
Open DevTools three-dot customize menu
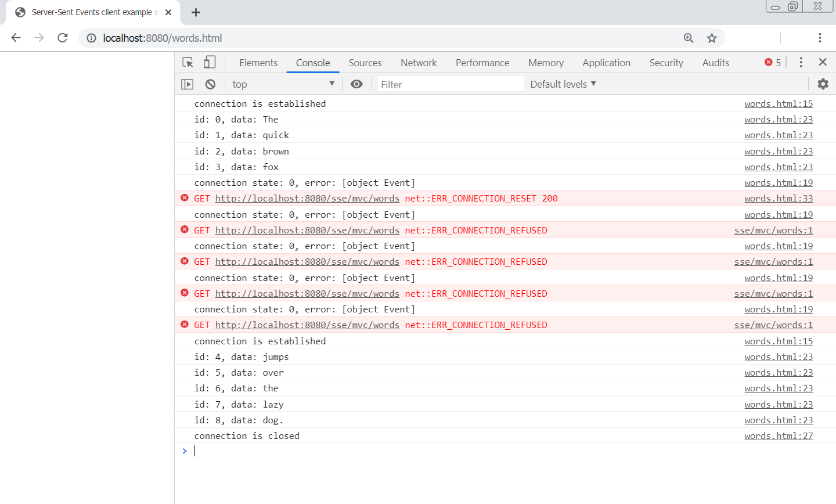tap(801, 62)
